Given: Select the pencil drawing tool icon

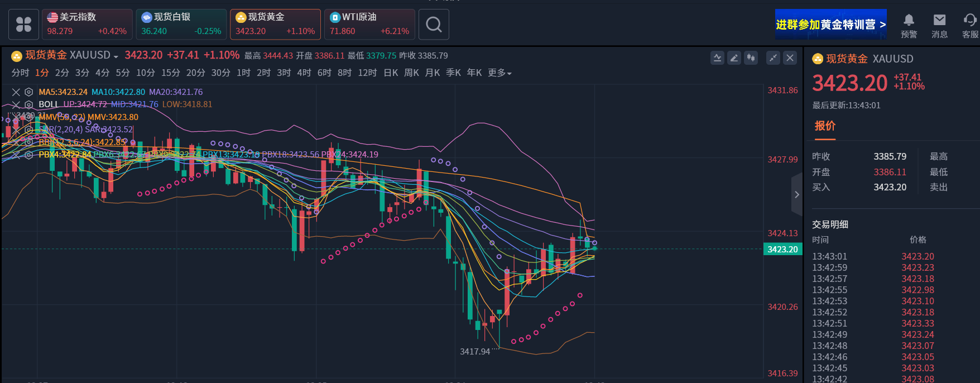Looking at the screenshot, I should (734, 58).
